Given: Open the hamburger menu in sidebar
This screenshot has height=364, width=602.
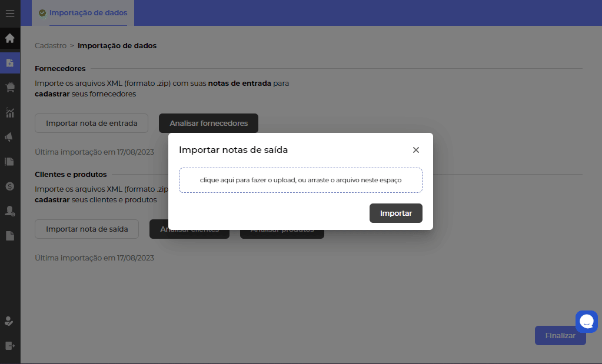Looking at the screenshot, I should click(10, 13).
